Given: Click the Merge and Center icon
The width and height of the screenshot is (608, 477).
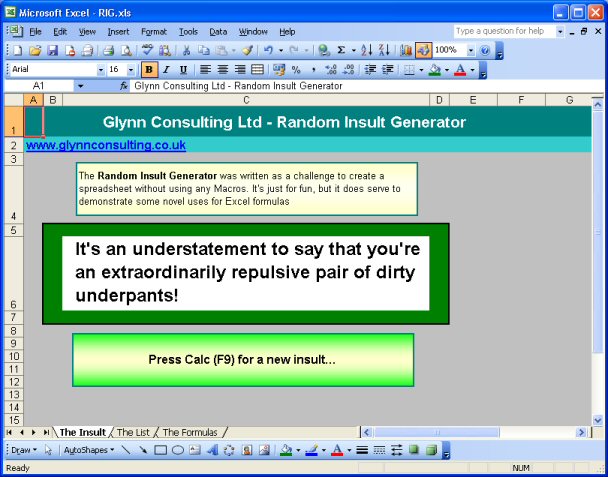Looking at the screenshot, I should tap(257, 70).
